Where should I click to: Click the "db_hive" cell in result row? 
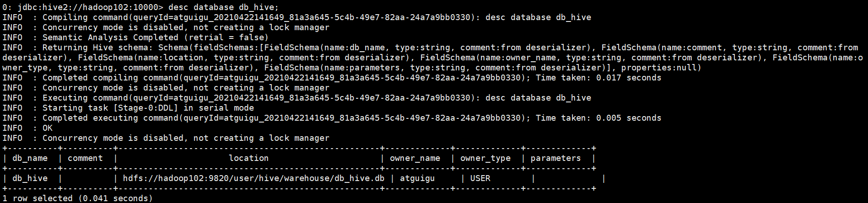pyautogui.click(x=30, y=178)
